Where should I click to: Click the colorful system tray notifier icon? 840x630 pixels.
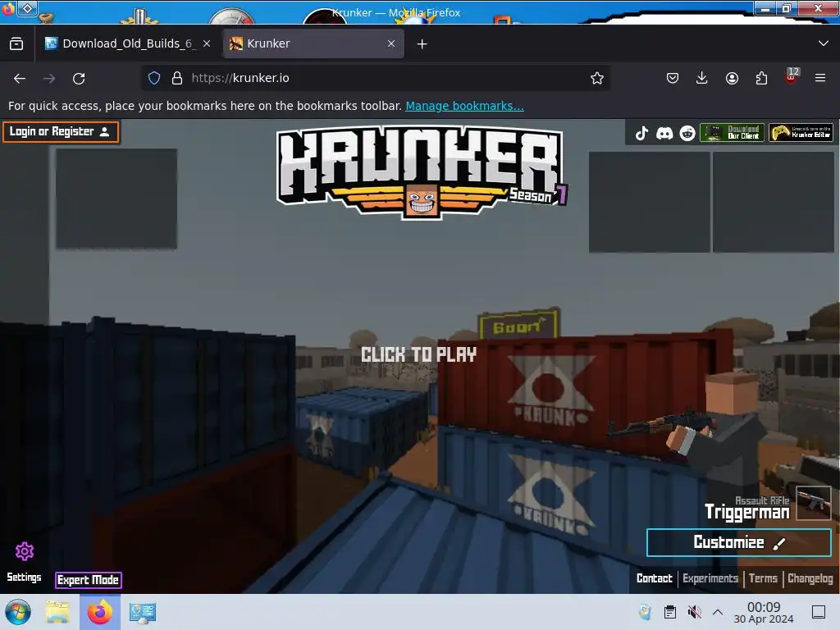point(645,612)
